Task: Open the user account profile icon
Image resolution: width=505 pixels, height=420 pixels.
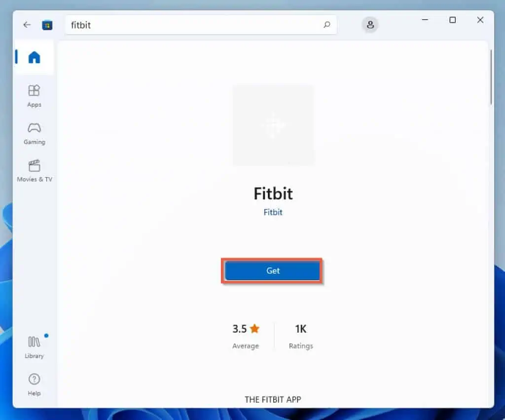Action: tap(370, 25)
